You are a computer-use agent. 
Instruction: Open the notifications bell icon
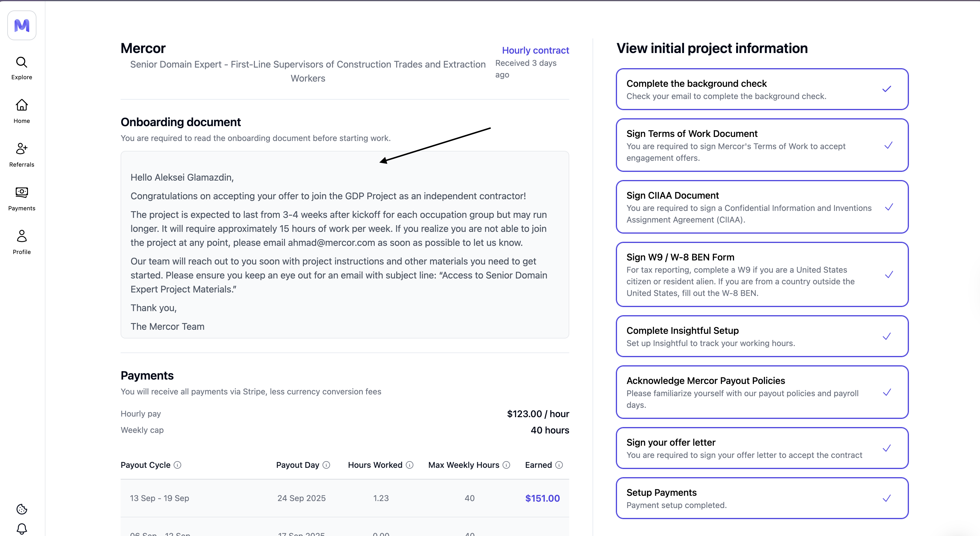tap(22, 529)
